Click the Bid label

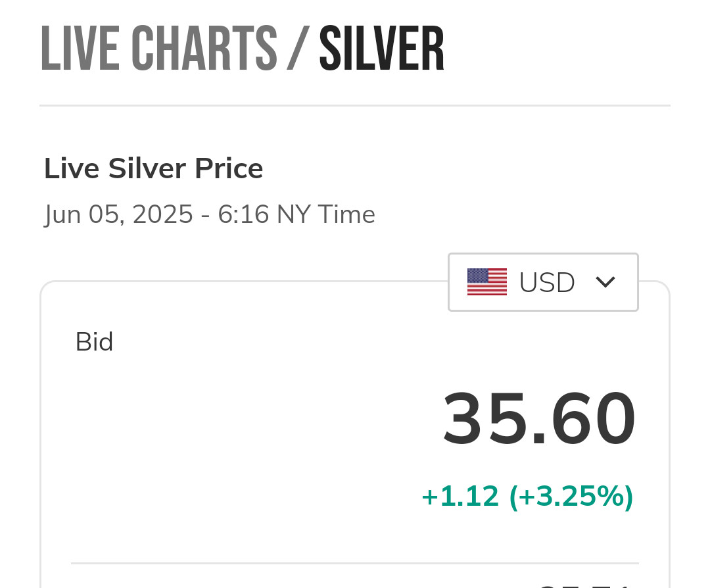pos(94,342)
